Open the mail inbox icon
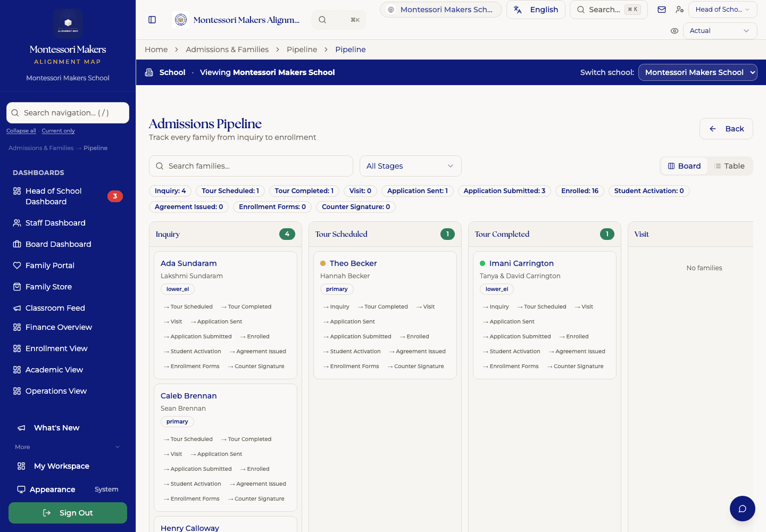Screen dimensions: 766x532 click(x=662, y=10)
